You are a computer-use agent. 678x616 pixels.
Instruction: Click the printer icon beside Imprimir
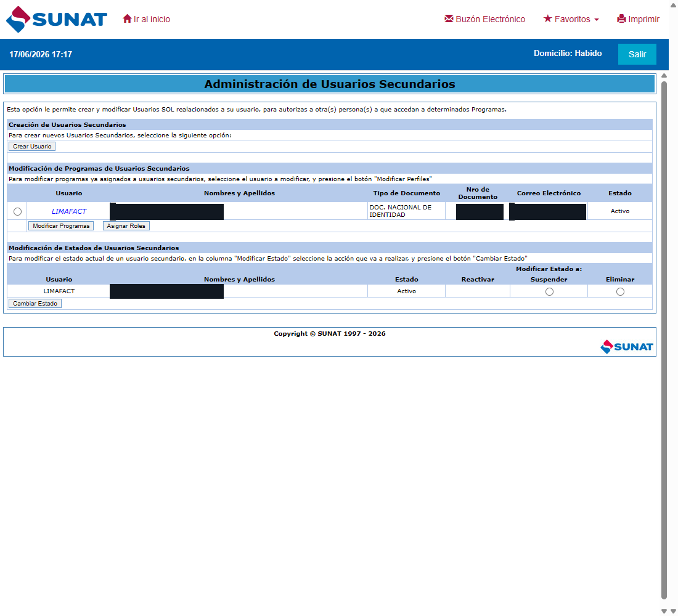pos(621,18)
